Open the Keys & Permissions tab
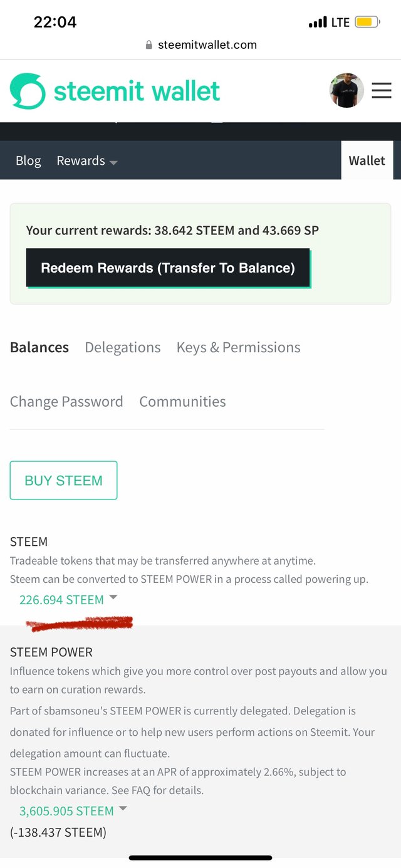 (238, 348)
